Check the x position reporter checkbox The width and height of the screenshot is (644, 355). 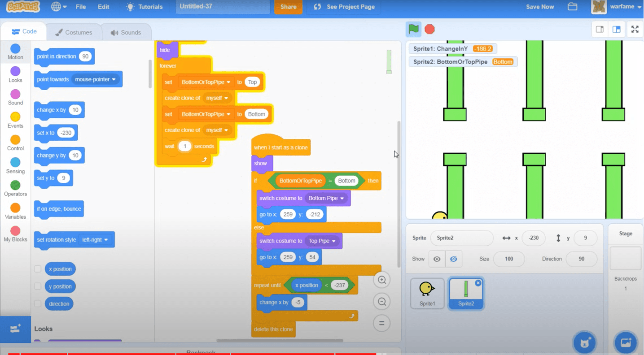(38, 269)
